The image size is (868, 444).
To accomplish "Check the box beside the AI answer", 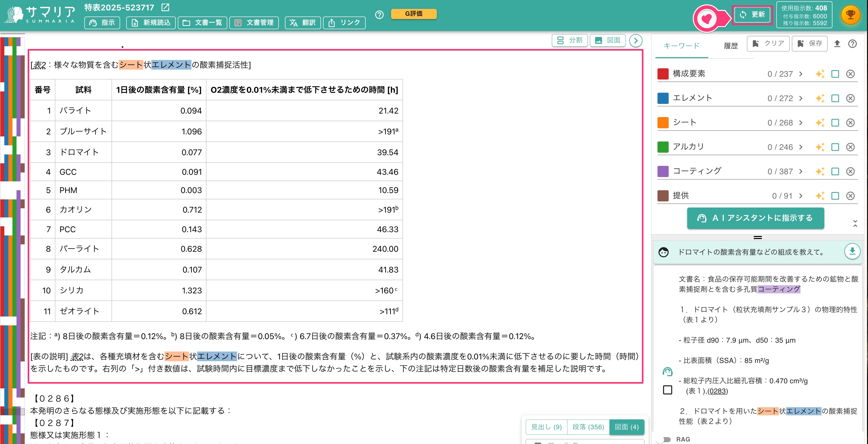I will tap(667, 390).
